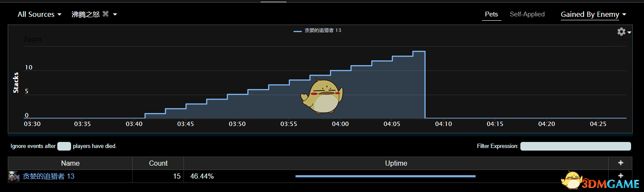Click the players-have-died count input box

[x=64, y=146]
